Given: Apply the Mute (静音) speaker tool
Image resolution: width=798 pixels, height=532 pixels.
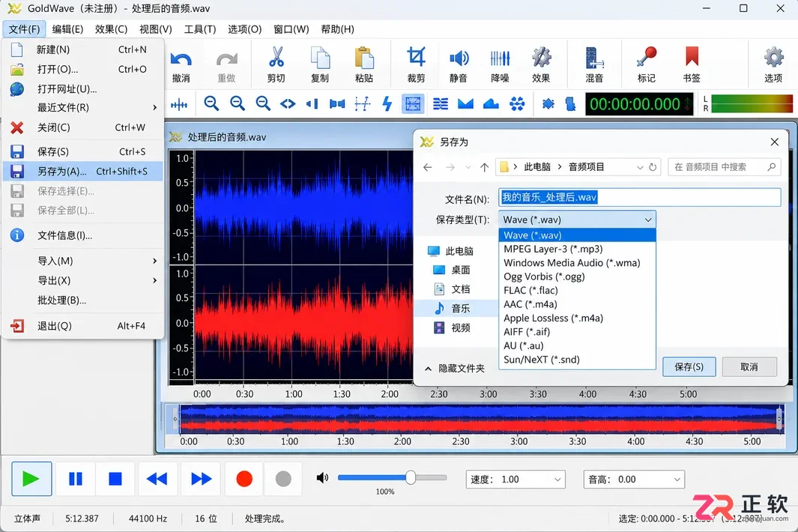Looking at the screenshot, I should click(459, 64).
